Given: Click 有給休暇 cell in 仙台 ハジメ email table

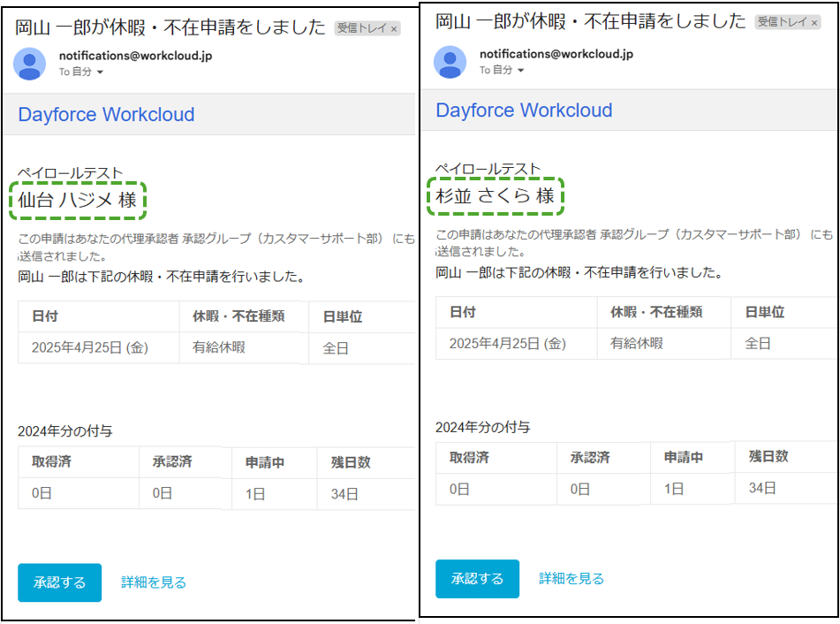Looking at the screenshot, I should [219, 347].
